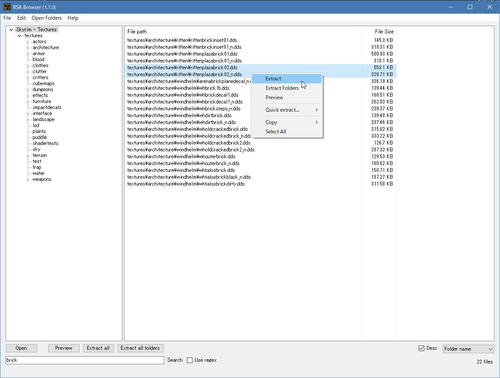Select the interface folder

pos(42,114)
